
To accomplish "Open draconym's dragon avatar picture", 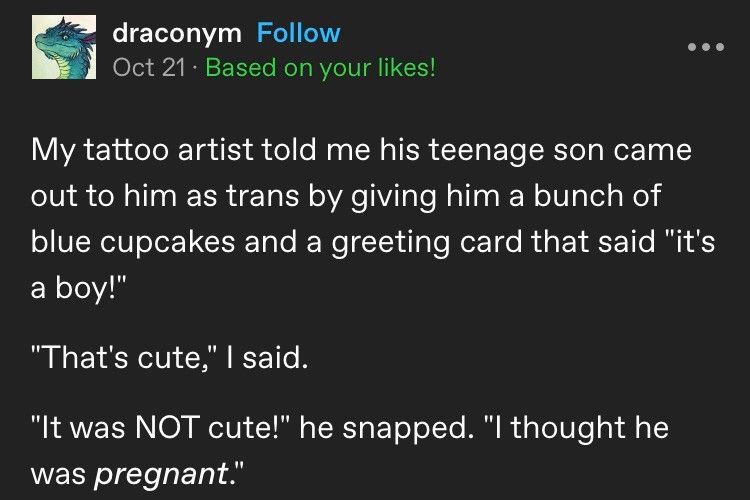I will tap(64, 47).
